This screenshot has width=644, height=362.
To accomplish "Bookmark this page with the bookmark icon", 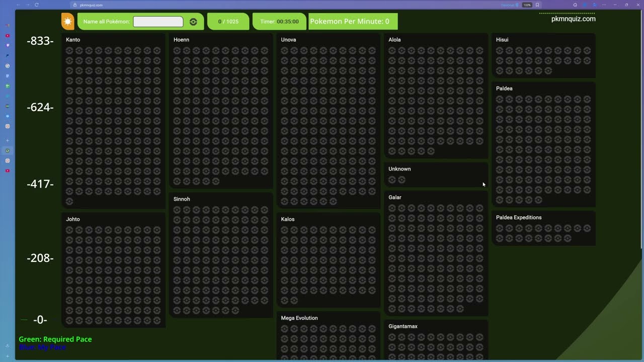I will [537, 5].
